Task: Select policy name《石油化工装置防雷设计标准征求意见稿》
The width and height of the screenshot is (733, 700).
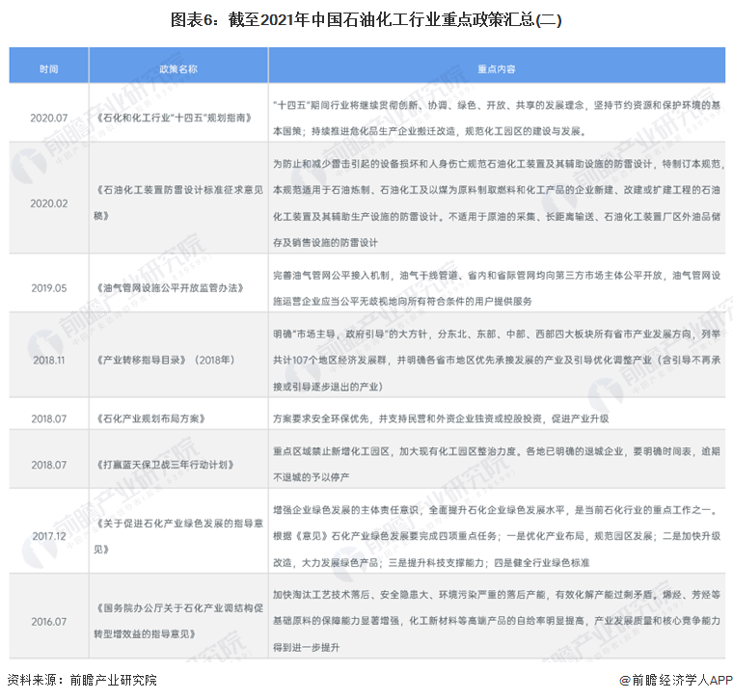Action: [178, 202]
